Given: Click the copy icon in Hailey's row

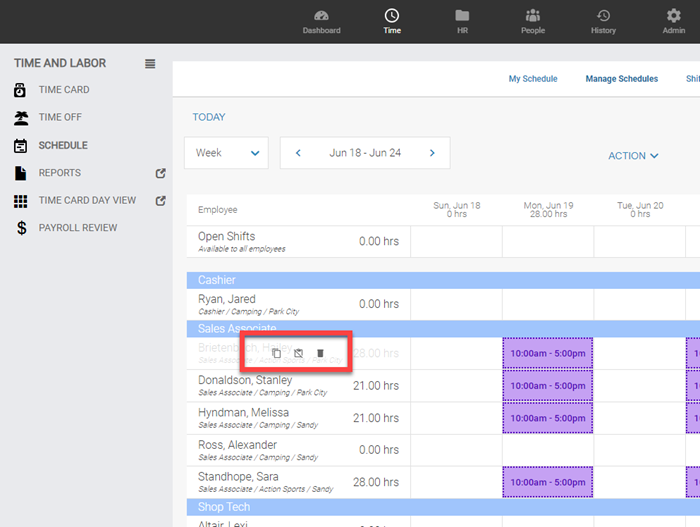Looking at the screenshot, I should [x=277, y=353].
